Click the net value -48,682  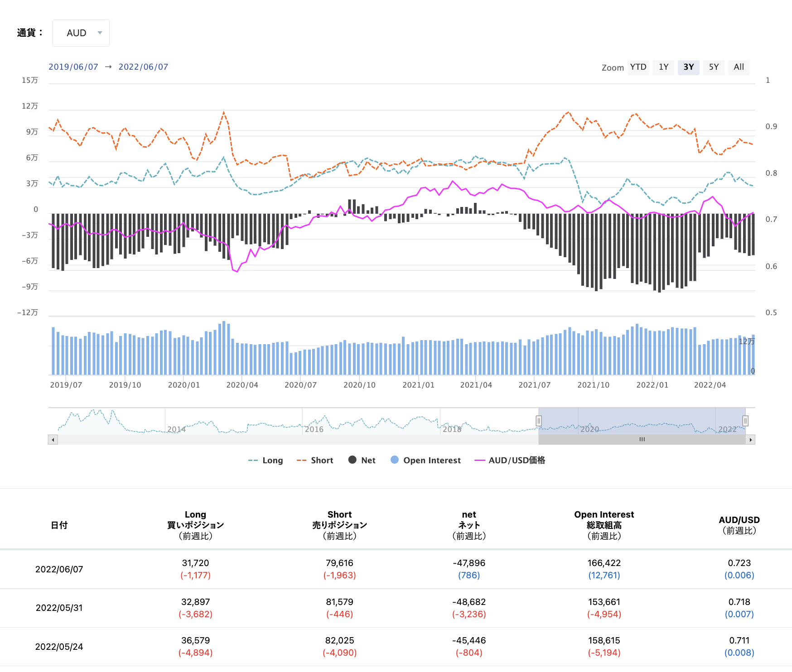coord(469,602)
